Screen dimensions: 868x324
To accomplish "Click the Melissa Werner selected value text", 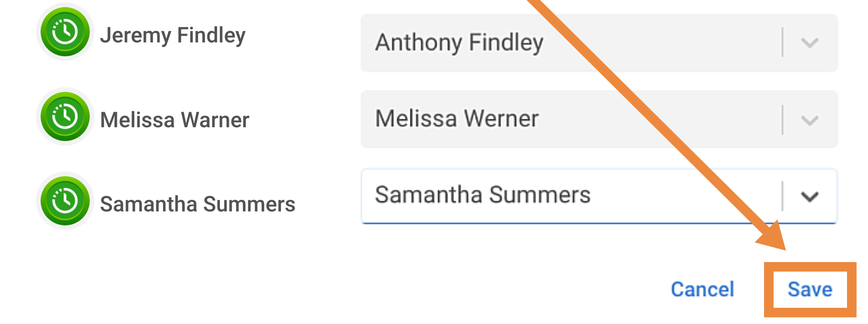I will click(x=456, y=119).
